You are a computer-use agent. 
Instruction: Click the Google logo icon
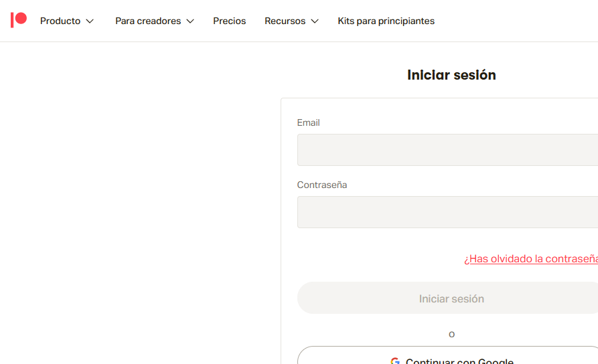coord(395,361)
